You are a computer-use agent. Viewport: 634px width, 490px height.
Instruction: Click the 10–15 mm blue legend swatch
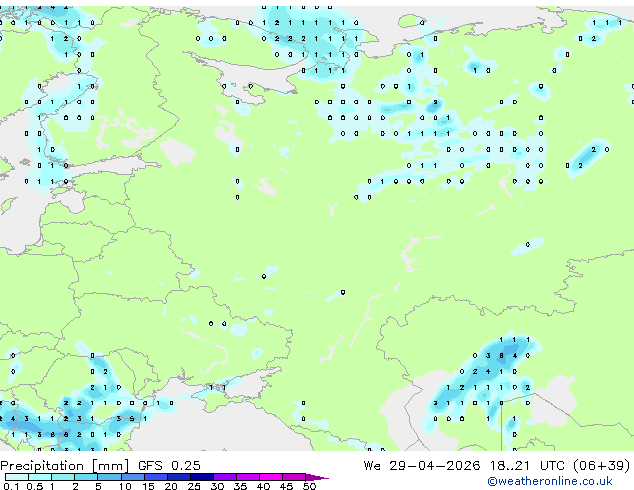pos(132,477)
